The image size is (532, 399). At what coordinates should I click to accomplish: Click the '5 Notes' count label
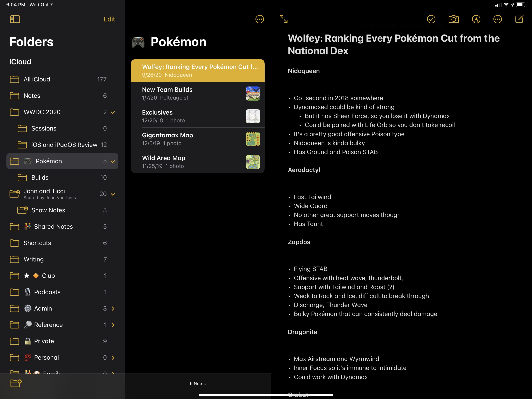[x=198, y=383]
